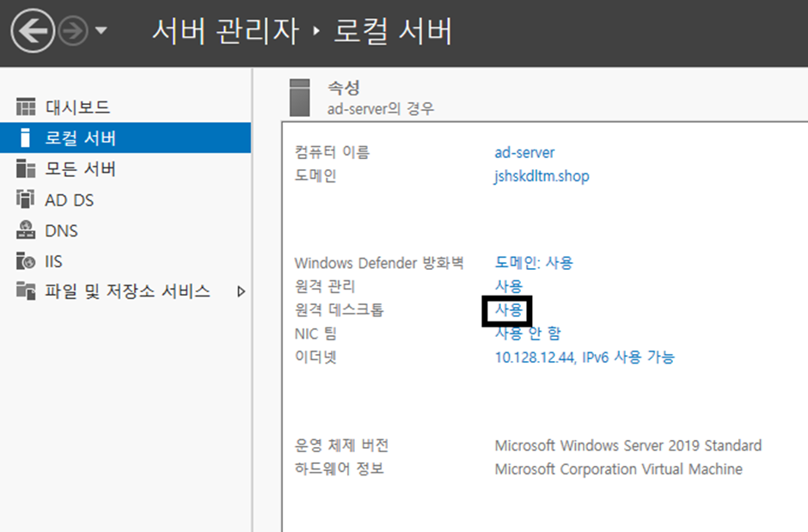Select 로컬 서버 in the sidebar
This screenshot has height=532, width=808.
(80, 138)
